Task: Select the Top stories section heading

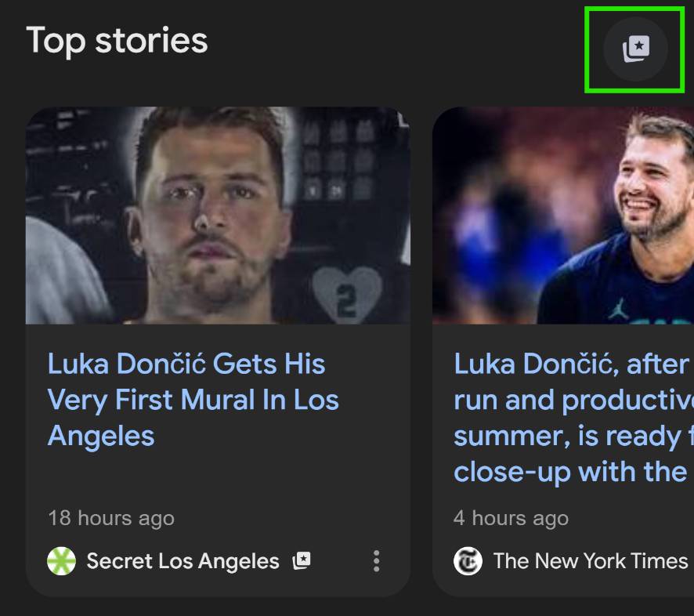Action: (x=116, y=42)
